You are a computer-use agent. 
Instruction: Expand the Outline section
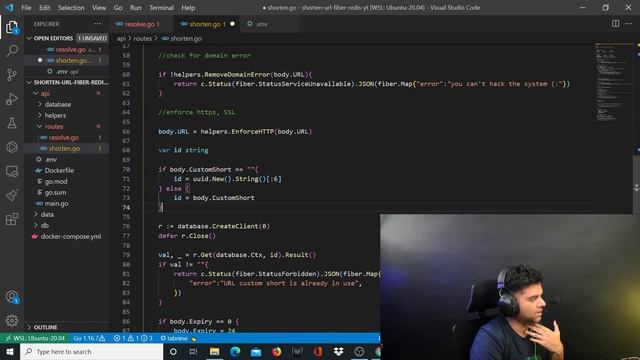click(67, 327)
